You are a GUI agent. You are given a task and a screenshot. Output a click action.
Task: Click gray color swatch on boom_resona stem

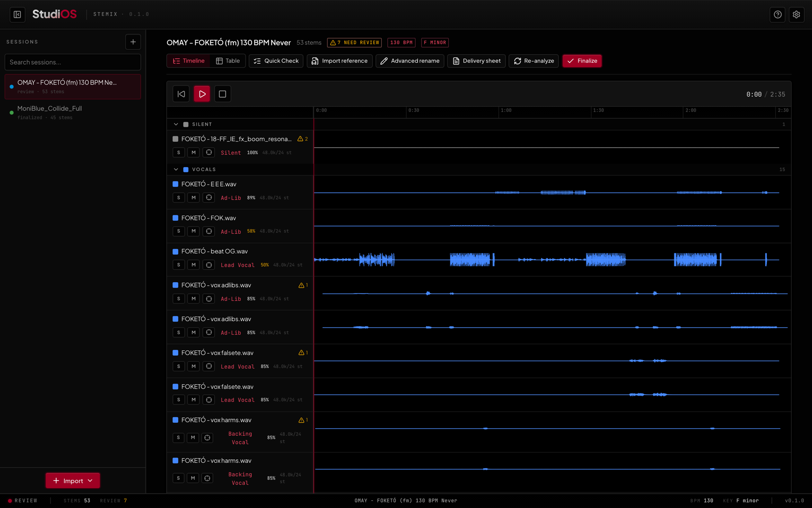[175, 139]
